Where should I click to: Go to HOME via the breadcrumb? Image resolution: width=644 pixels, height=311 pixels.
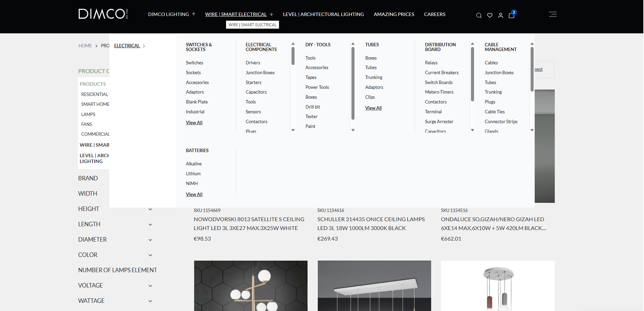coord(85,46)
